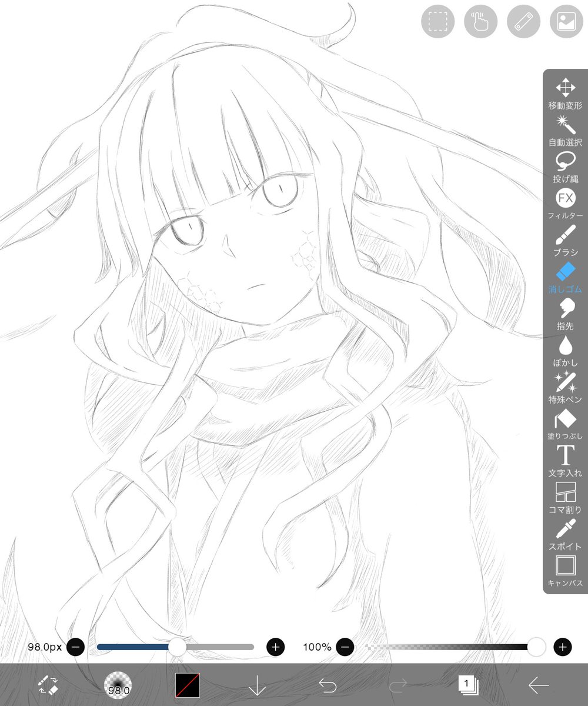588x706 pixels.
Task: Select the 塗りつぶし bucket fill tool
Action: 566,424
